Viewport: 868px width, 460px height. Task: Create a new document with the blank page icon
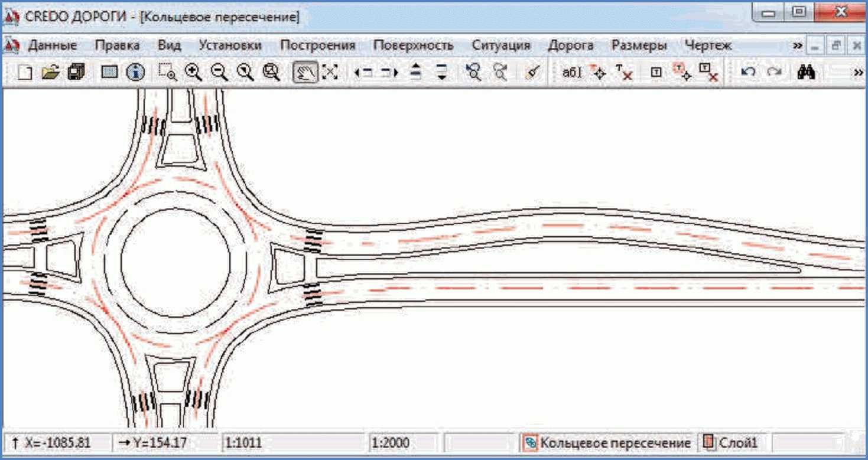click(25, 72)
